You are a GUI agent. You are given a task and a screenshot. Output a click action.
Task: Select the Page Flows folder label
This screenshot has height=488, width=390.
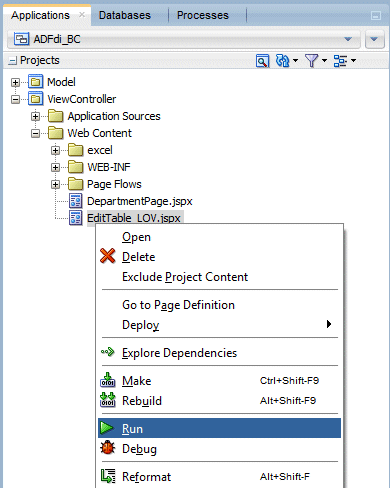click(x=114, y=184)
